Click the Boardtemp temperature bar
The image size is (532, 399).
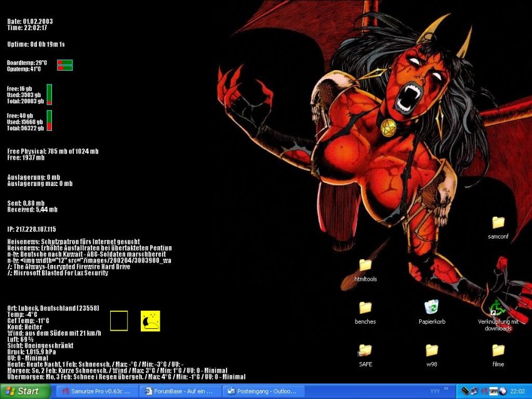point(65,63)
